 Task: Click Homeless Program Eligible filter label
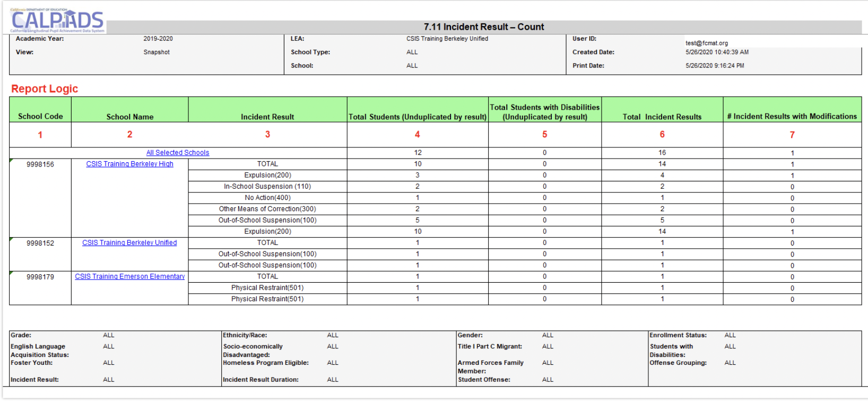pos(266,363)
